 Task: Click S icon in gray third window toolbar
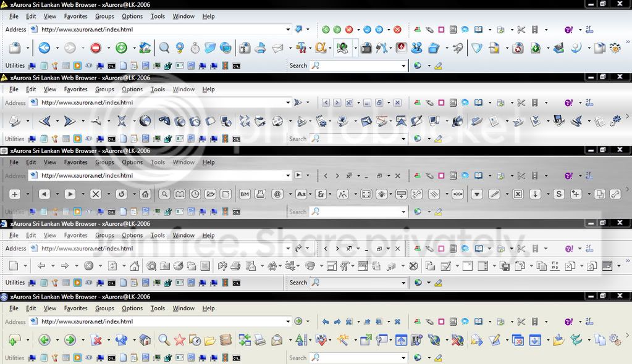point(558,194)
